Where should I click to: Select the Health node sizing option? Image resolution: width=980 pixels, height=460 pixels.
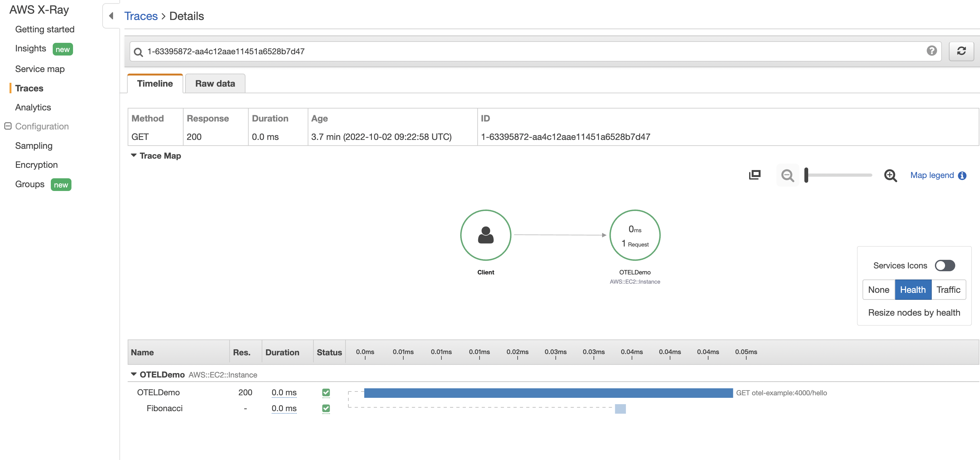tap(913, 290)
